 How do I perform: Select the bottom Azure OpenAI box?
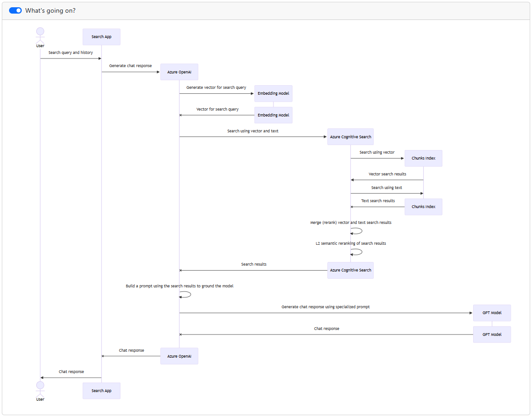[179, 356]
